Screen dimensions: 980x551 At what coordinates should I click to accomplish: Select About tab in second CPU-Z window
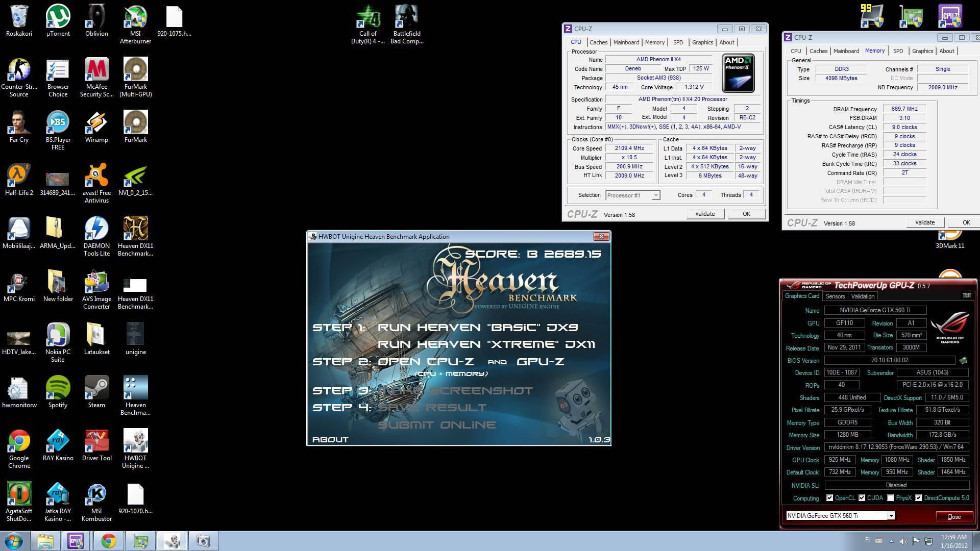click(946, 51)
